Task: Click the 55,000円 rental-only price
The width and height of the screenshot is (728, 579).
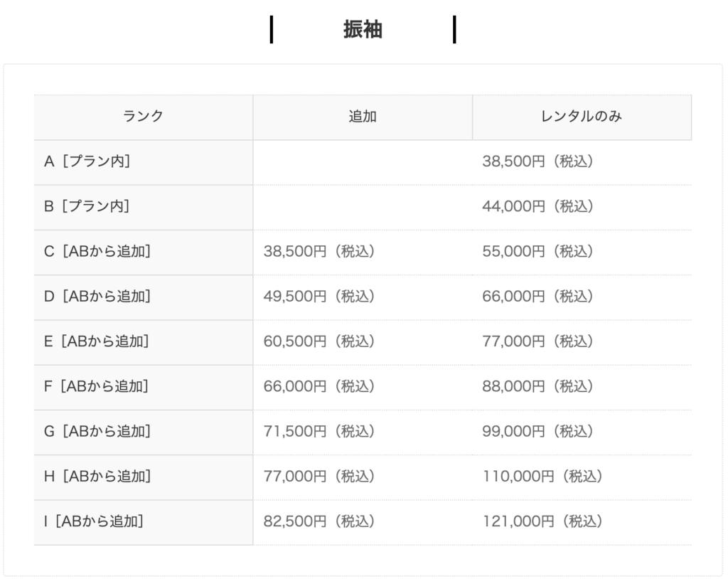Action: (x=537, y=251)
